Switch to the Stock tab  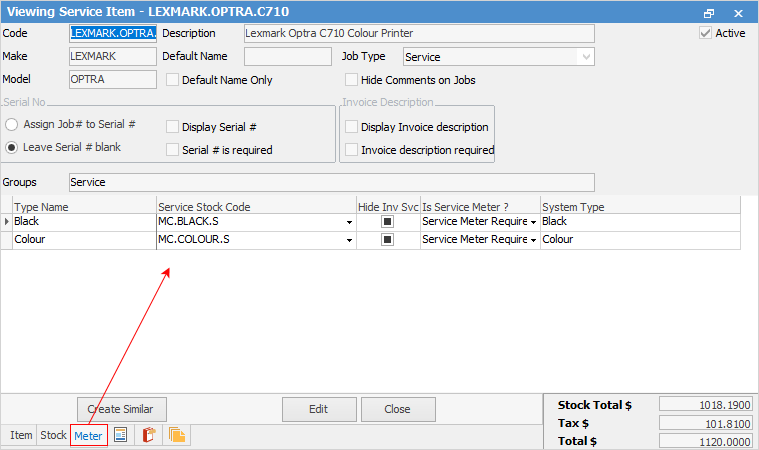pyautogui.click(x=53, y=435)
